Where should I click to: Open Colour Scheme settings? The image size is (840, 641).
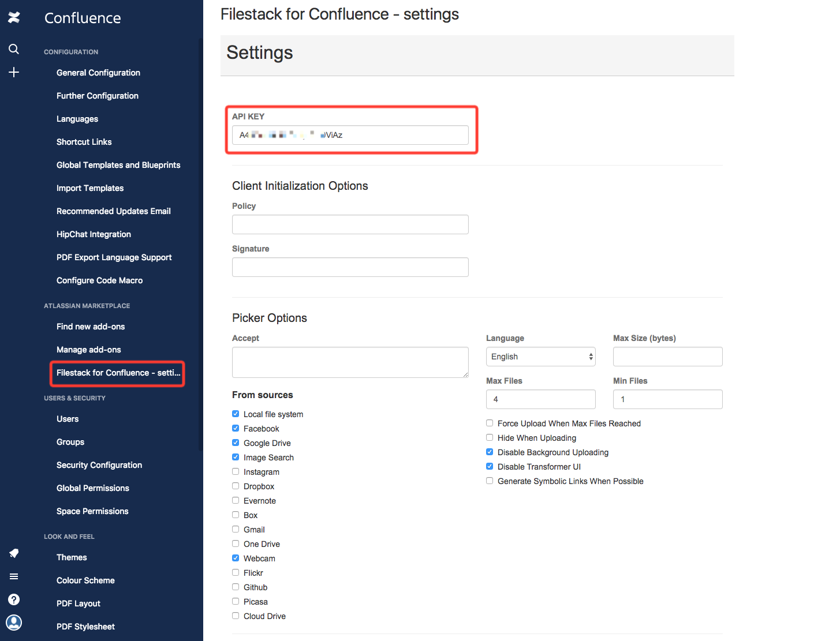(85, 580)
